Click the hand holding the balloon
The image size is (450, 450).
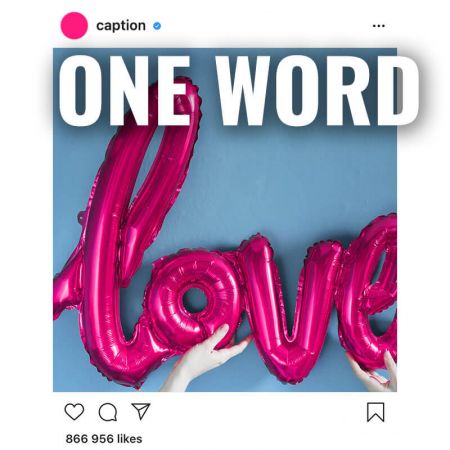click(x=207, y=357)
